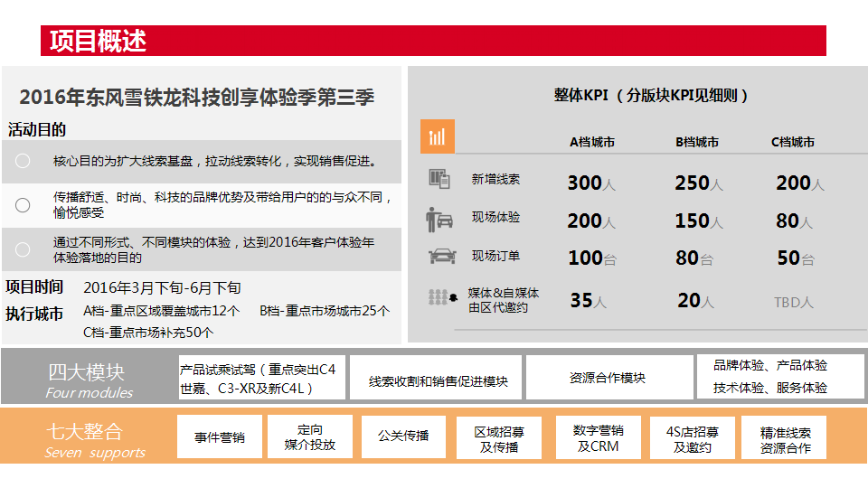
Task: Click the 2016年3月下旬-6月下旬 date text
Action: point(162,287)
